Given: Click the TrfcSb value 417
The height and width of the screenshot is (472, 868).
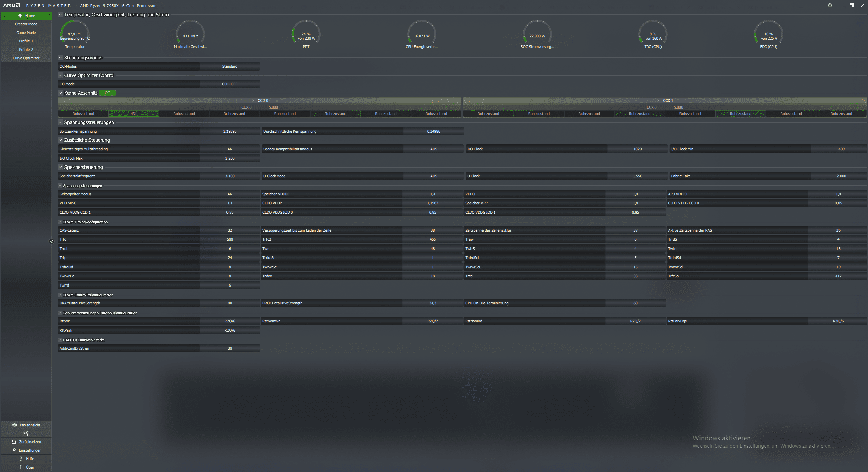Looking at the screenshot, I should pyautogui.click(x=838, y=276).
